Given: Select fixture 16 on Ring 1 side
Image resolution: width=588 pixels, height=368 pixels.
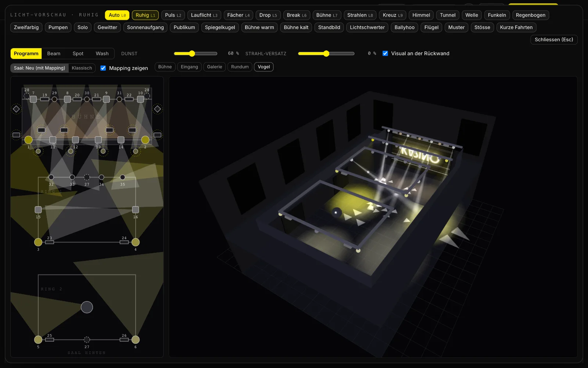Looking at the screenshot, I should pos(136,210).
